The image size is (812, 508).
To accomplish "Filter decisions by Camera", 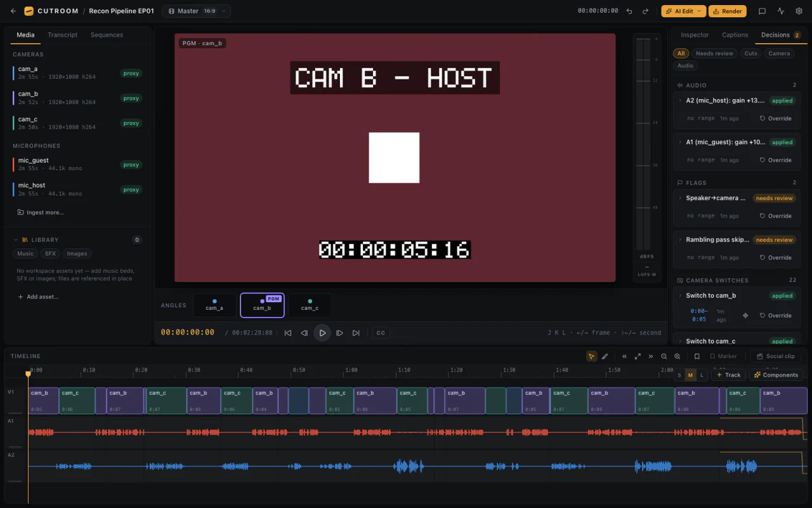I will (x=779, y=53).
